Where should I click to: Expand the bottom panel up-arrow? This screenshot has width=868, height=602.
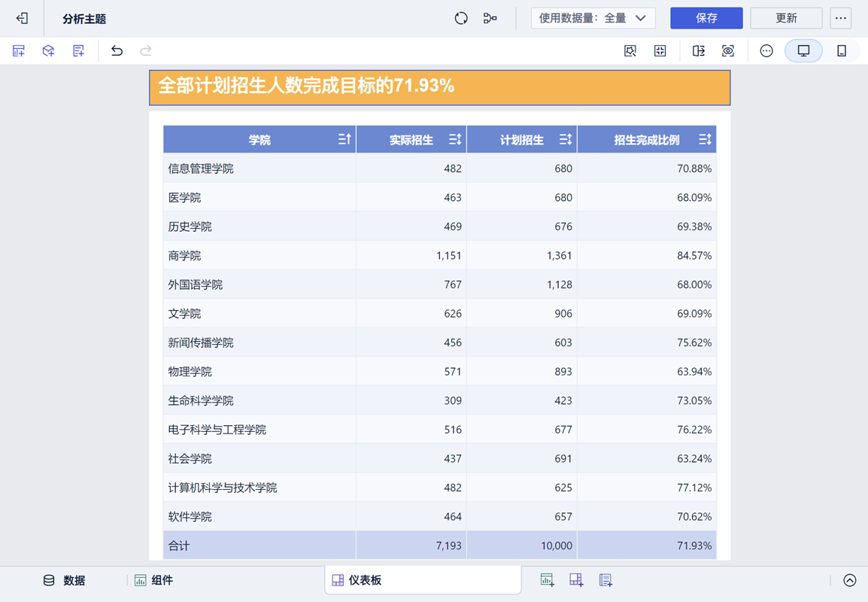pyautogui.click(x=850, y=580)
